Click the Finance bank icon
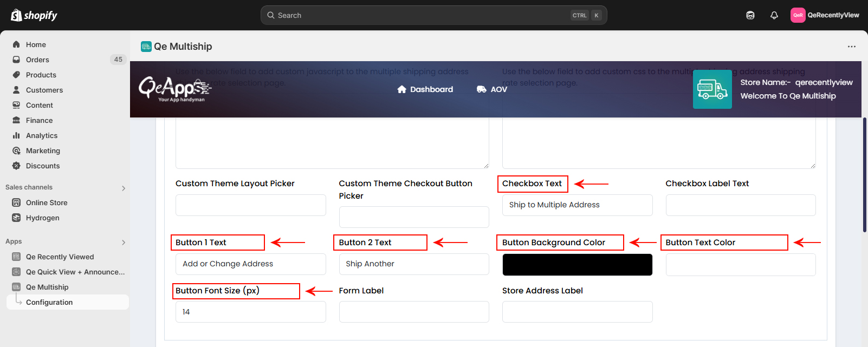 click(x=16, y=120)
